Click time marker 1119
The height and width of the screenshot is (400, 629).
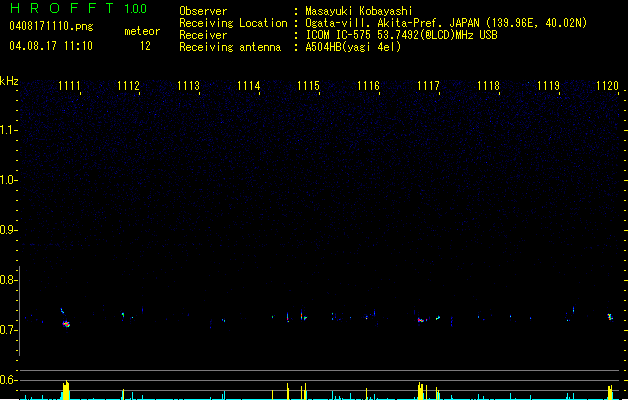pyautogui.click(x=548, y=86)
